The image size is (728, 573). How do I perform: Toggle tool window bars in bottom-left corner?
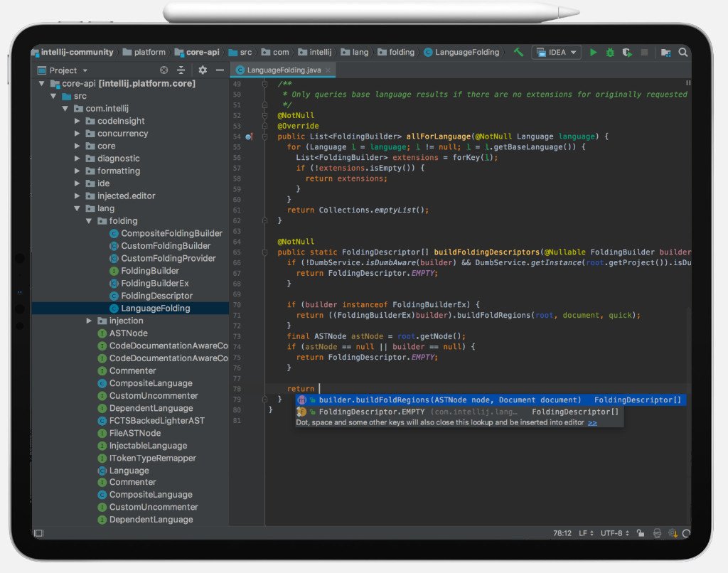pyautogui.click(x=38, y=533)
